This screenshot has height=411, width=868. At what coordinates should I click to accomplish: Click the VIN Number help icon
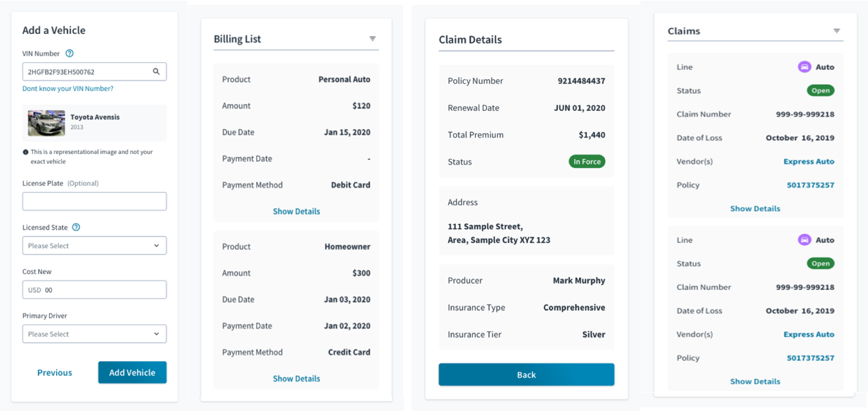[x=69, y=53]
